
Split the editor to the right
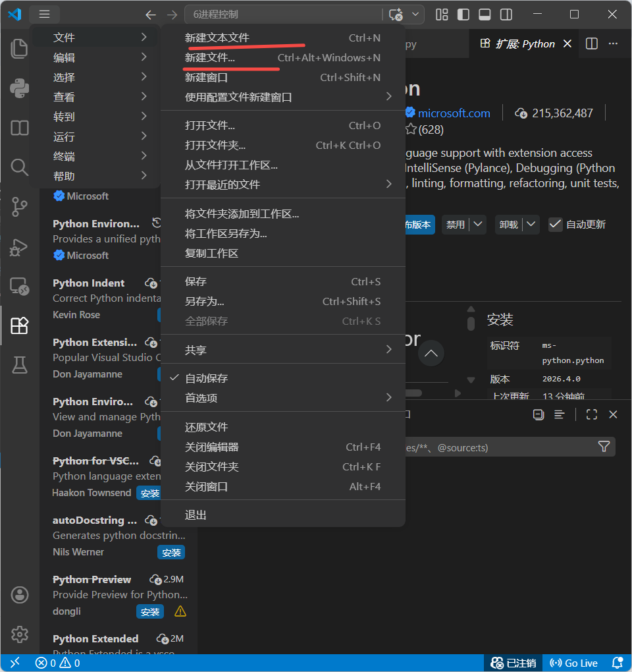592,43
